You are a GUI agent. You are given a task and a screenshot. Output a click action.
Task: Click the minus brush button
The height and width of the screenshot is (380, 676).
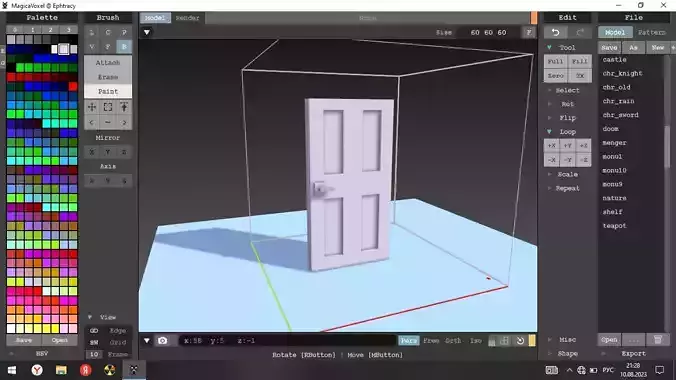tap(108, 122)
